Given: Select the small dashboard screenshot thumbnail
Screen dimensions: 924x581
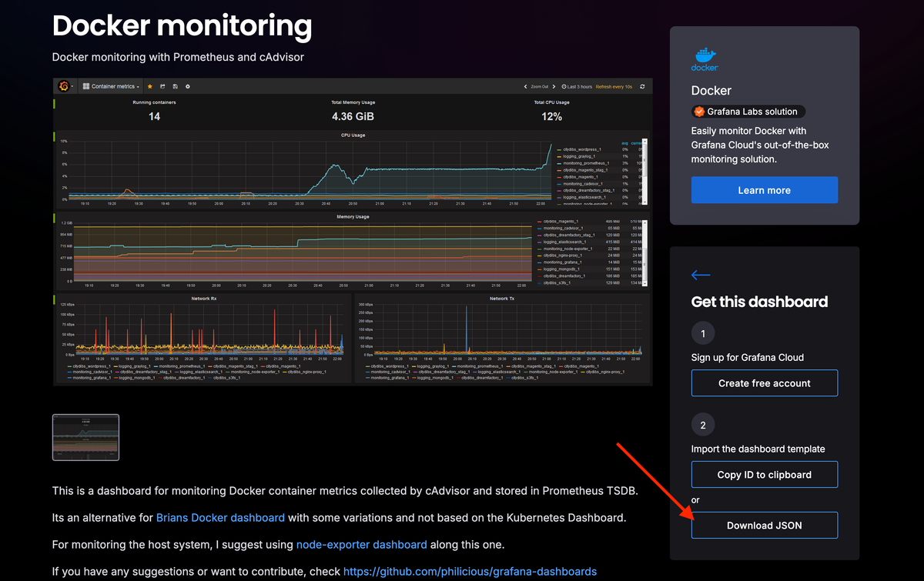Looking at the screenshot, I should (x=85, y=437).
